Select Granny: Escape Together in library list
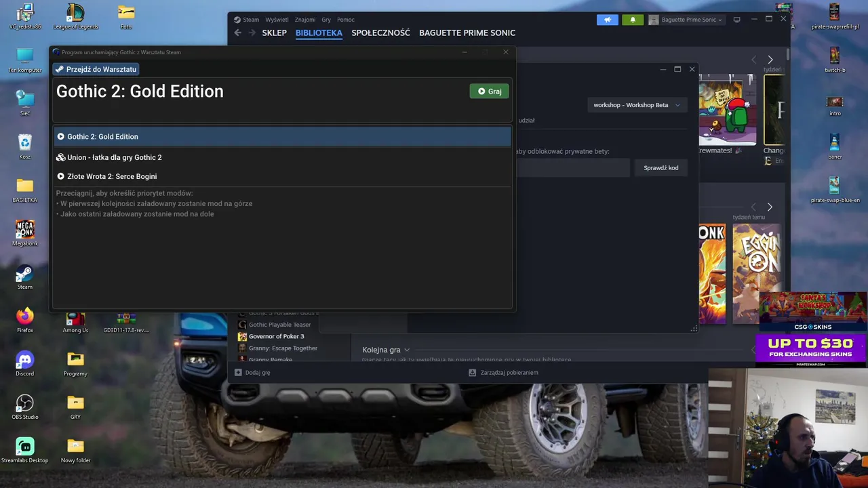The height and width of the screenshot is (488, 868). click(x=283, y=348)
